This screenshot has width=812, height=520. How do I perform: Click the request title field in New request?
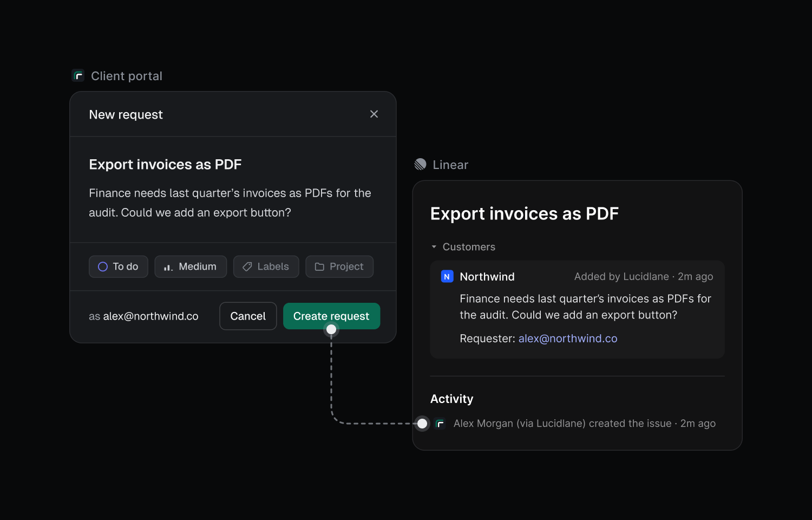click(165, 164)
